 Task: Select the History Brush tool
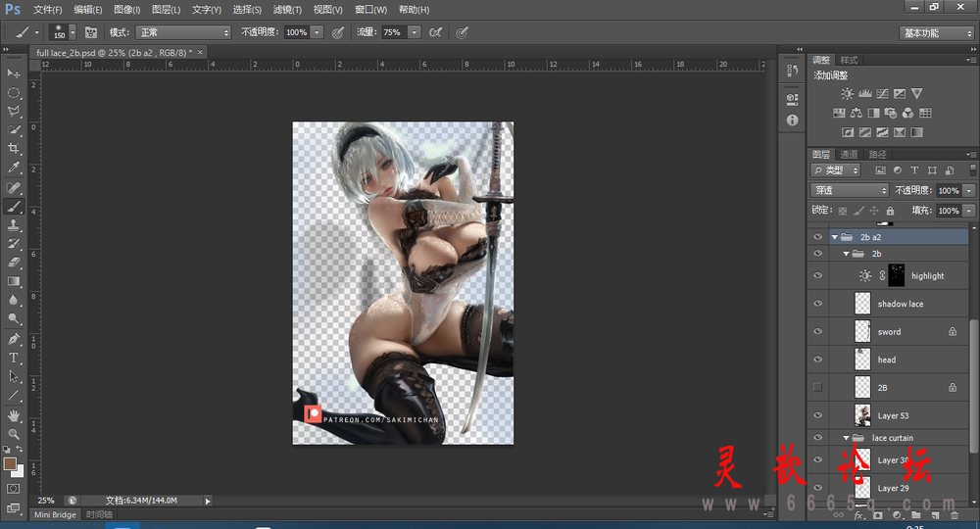point(13,244)
